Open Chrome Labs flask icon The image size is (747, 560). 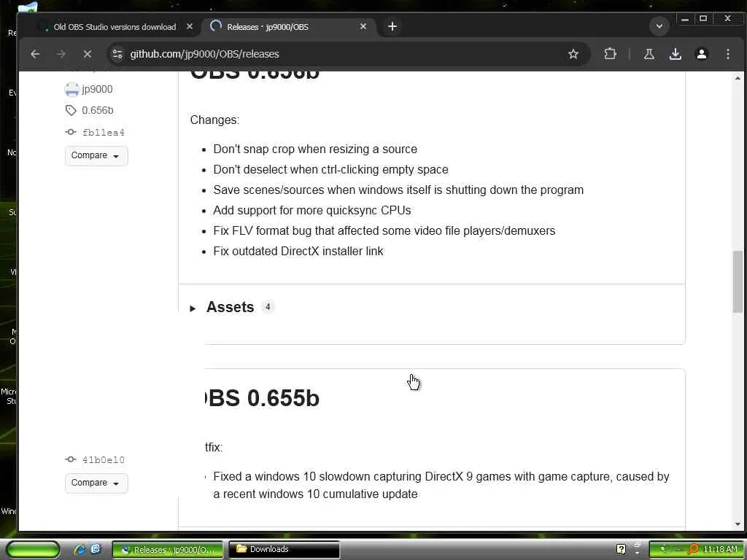[x=649, y=54]
